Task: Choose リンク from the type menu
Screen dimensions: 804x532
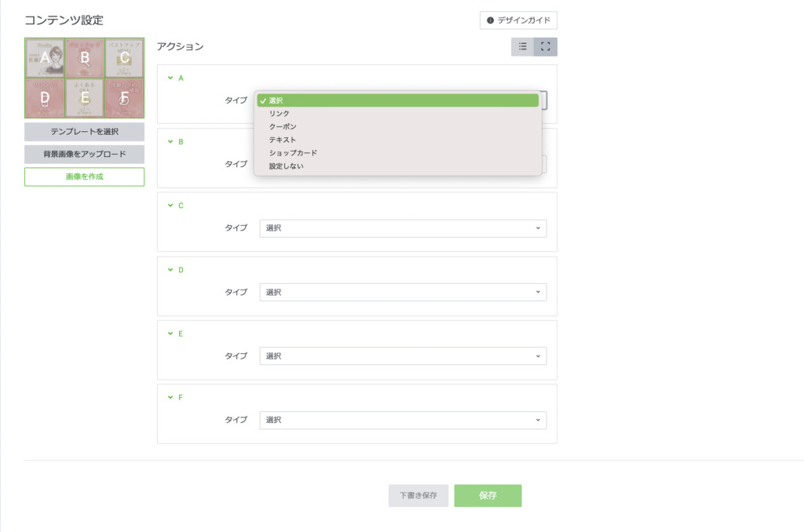Action: pos(280,114)
